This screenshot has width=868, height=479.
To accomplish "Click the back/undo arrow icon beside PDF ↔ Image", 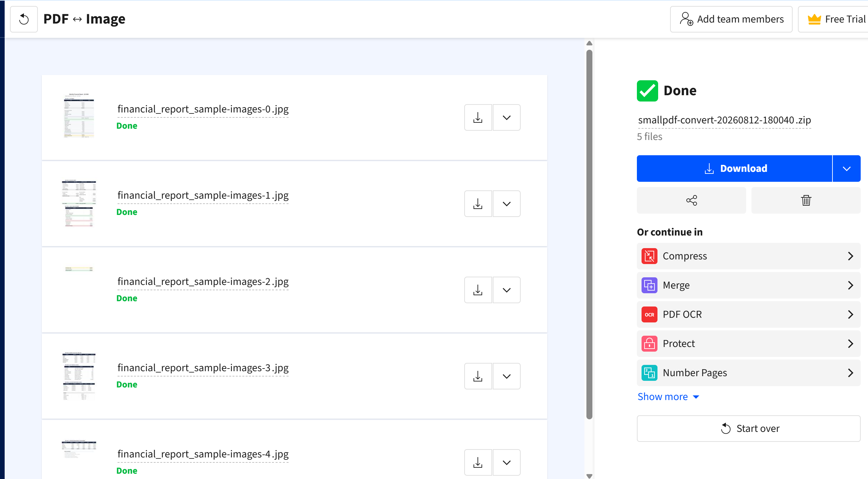I will [24, 19].
